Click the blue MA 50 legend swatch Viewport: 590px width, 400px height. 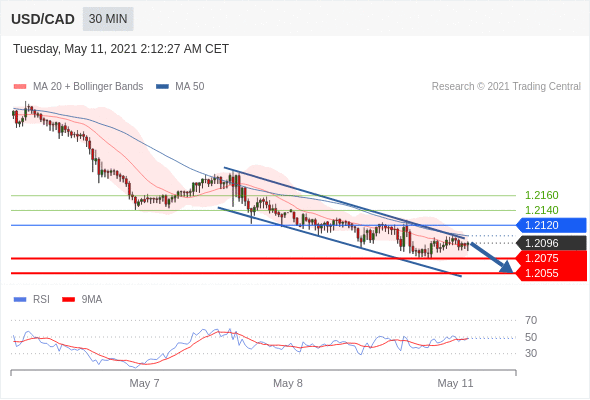[x=162, y=87]
